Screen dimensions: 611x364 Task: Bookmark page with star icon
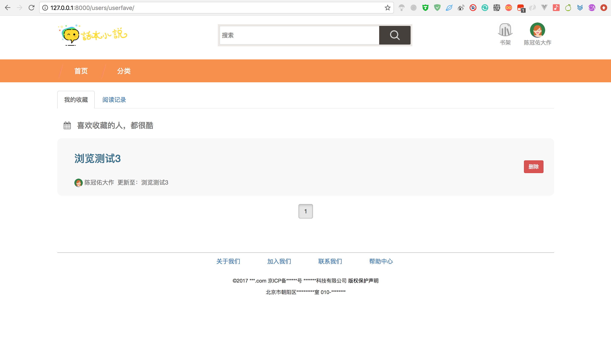(x=387, y=8)
